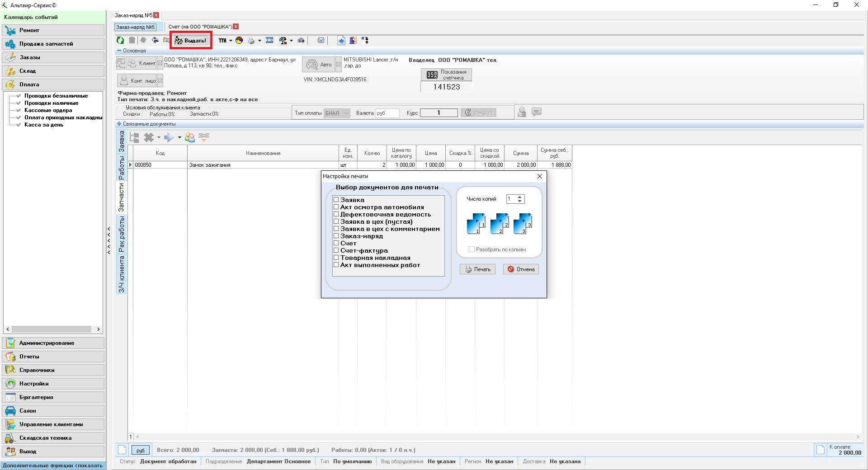Click the Валюта руб input field
The image size is (868, 470).
click(x=387, y=113)
